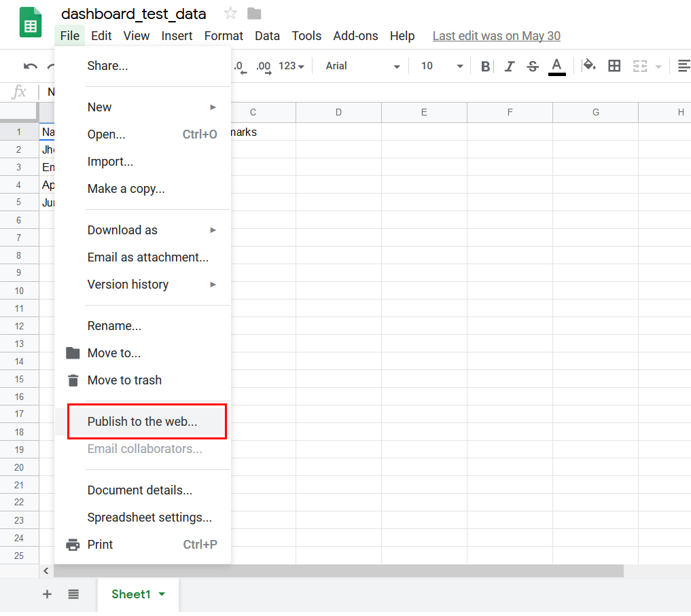Open the Arial font dropdown
The image size is (691, 616).
[x=362, y=66]
